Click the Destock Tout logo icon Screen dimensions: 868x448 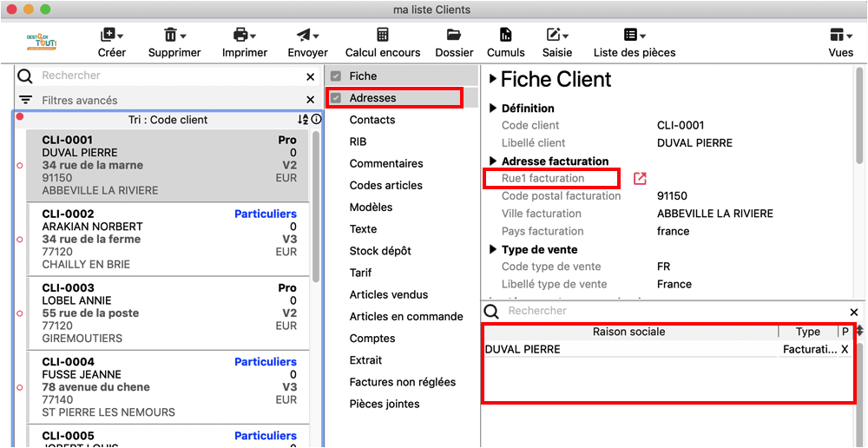pyautogui.click(x=42, y=42)
